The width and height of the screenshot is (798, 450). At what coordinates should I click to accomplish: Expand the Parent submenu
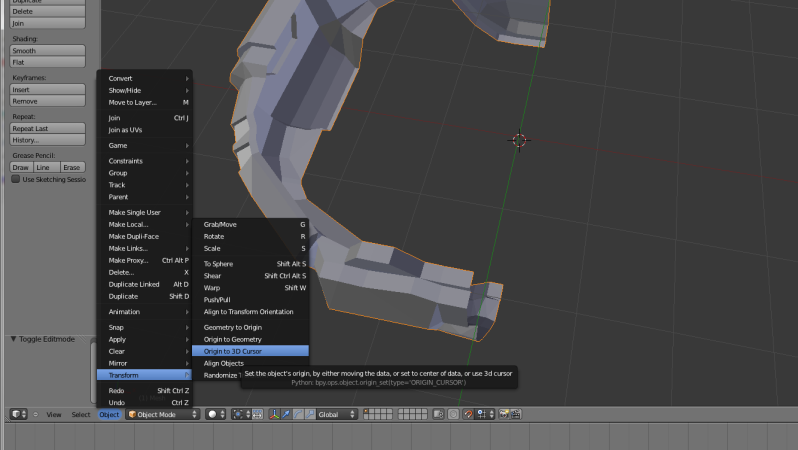pos(145,197)
